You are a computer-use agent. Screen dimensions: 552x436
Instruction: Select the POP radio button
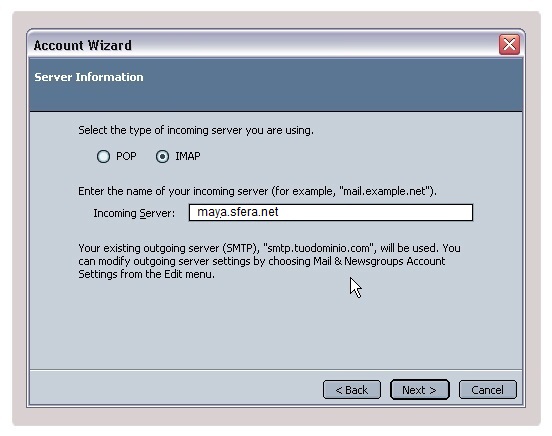[x=104, y=156]
